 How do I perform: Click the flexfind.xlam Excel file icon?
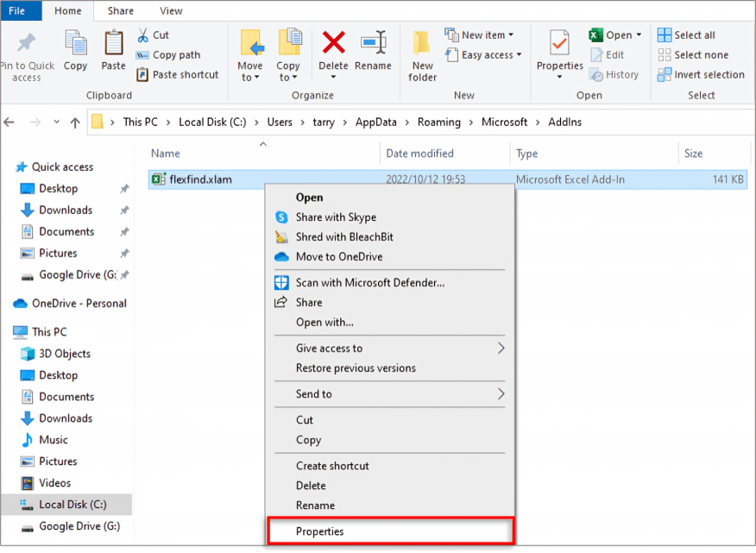[158, 179]
